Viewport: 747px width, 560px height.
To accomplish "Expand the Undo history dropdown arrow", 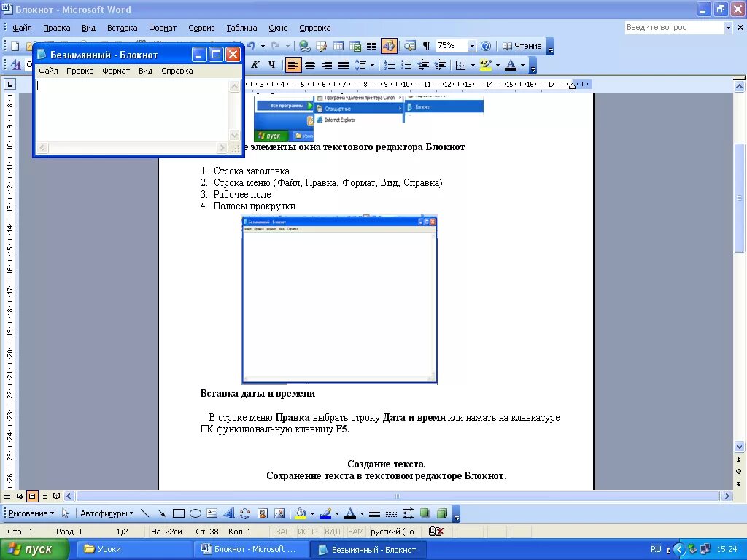I will pos(263,46).
